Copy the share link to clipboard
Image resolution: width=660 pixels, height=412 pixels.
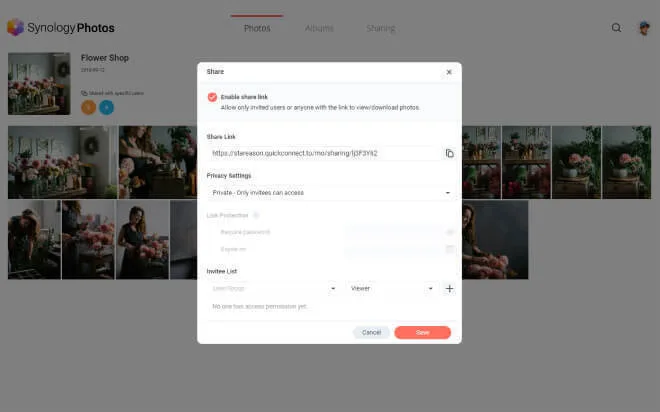pyautogui.click(x=449, y=153)
